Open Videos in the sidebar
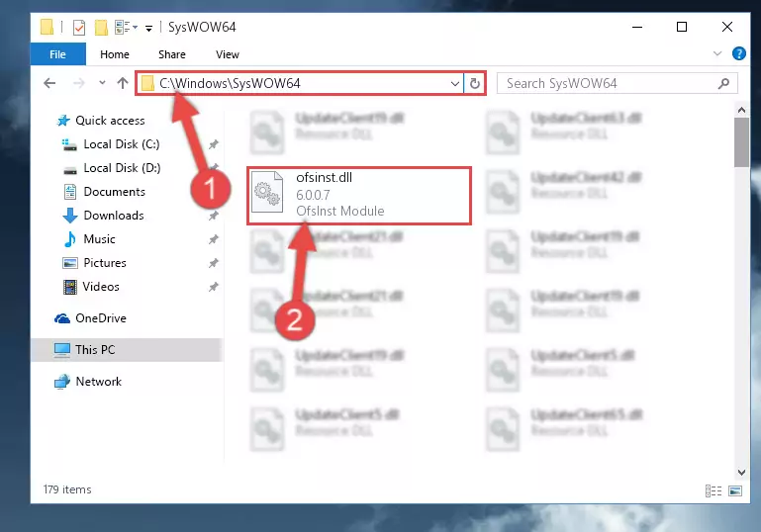This screenshot has width=761, height=532. pyautogui.click(x=101, y=287)
